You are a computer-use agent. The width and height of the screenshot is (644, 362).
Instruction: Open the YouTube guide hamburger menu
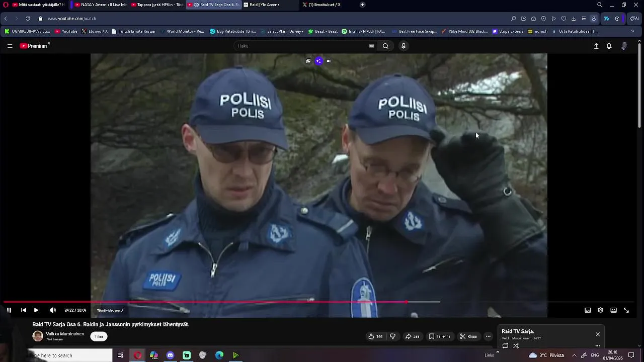(10, 46)
